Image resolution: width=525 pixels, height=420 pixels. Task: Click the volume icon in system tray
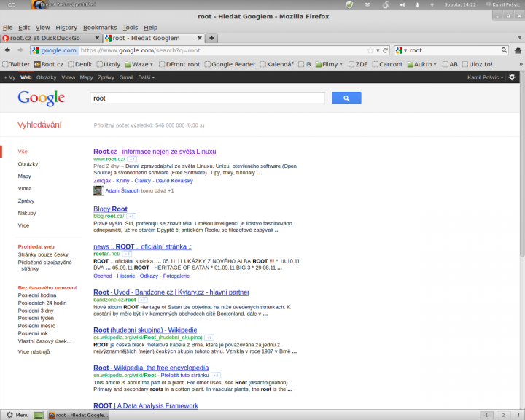402,4
